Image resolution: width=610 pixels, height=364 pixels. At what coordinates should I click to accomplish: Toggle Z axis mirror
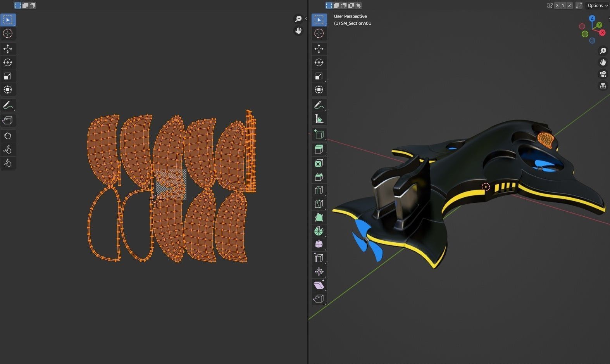pos(570,5)
